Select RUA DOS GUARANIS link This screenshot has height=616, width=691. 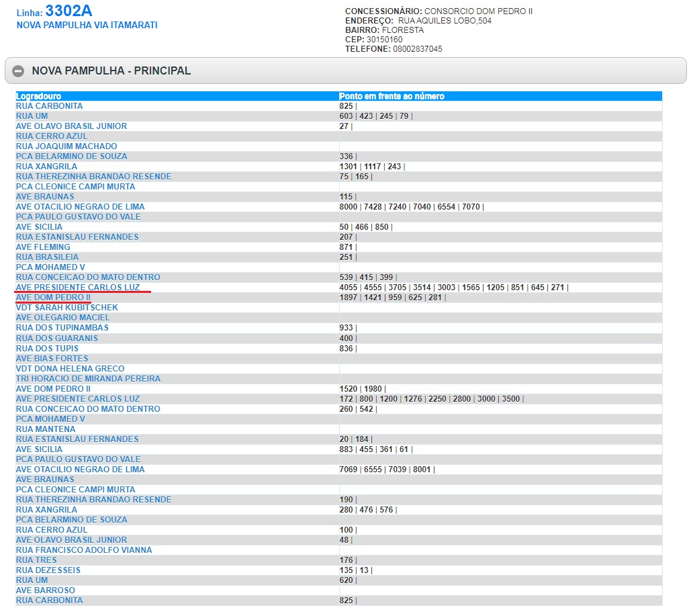point(57,338)
